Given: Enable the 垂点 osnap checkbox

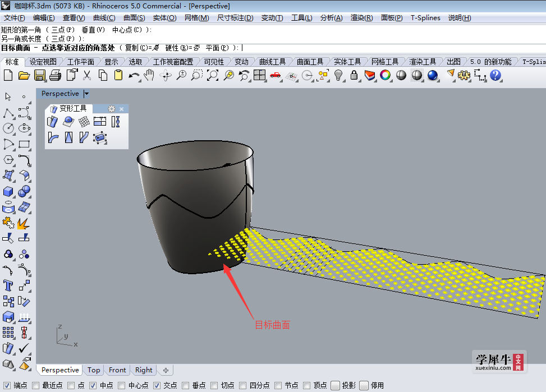Looking at the screenshot, I should pos(186,385).
